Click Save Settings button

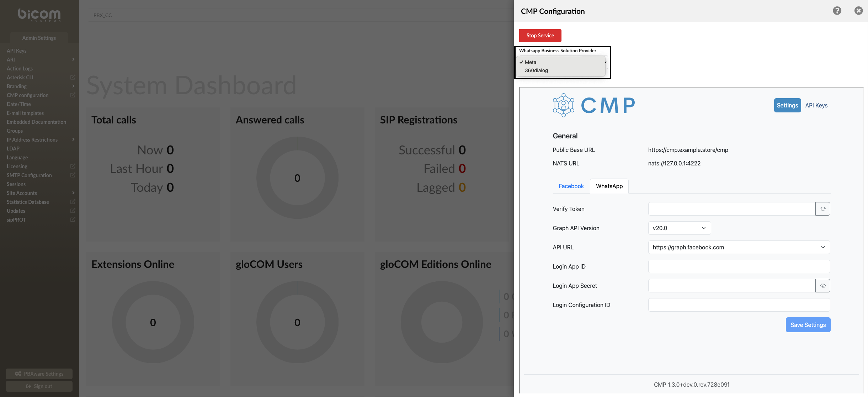click(x=808, y=325)
